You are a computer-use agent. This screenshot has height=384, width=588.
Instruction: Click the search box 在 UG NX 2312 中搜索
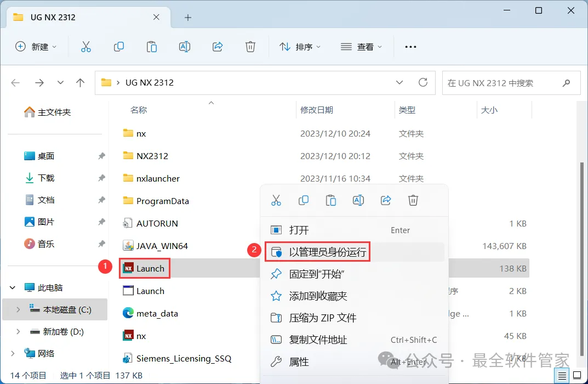coord(511,83)
